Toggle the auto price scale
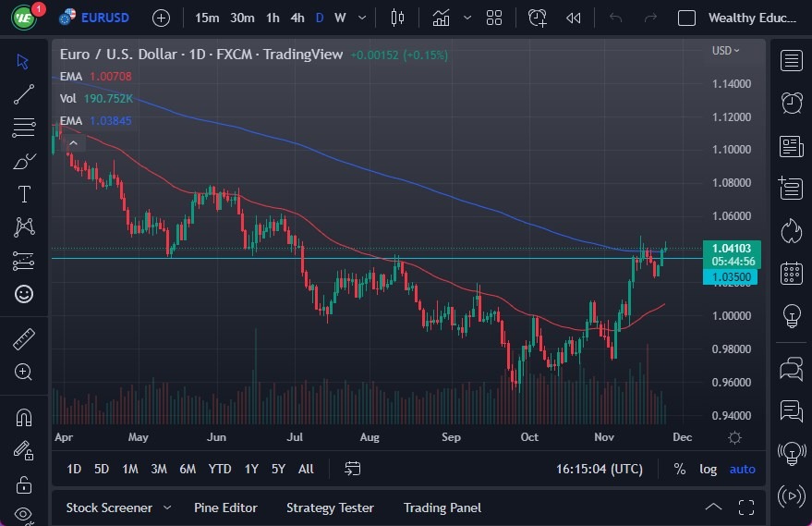 coord(742,469)
